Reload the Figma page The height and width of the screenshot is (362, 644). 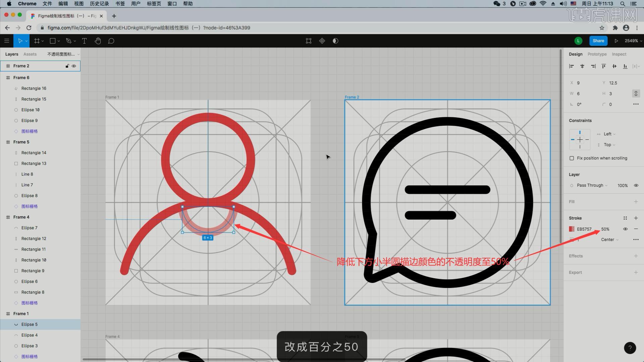tap(29, 28)
